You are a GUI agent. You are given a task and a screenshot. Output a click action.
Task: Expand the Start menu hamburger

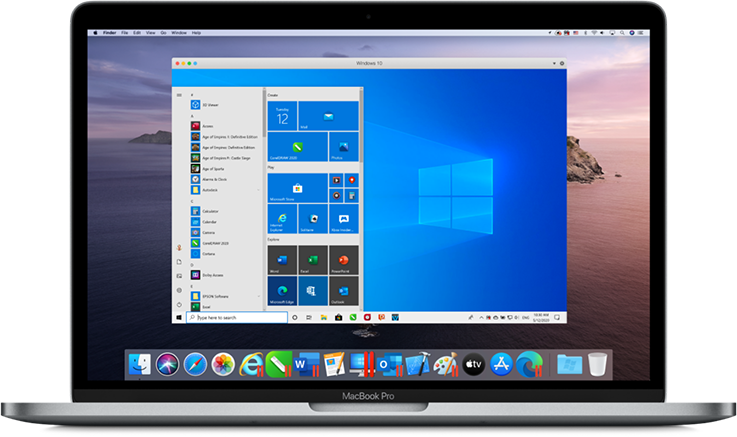(x=179, y=95)
